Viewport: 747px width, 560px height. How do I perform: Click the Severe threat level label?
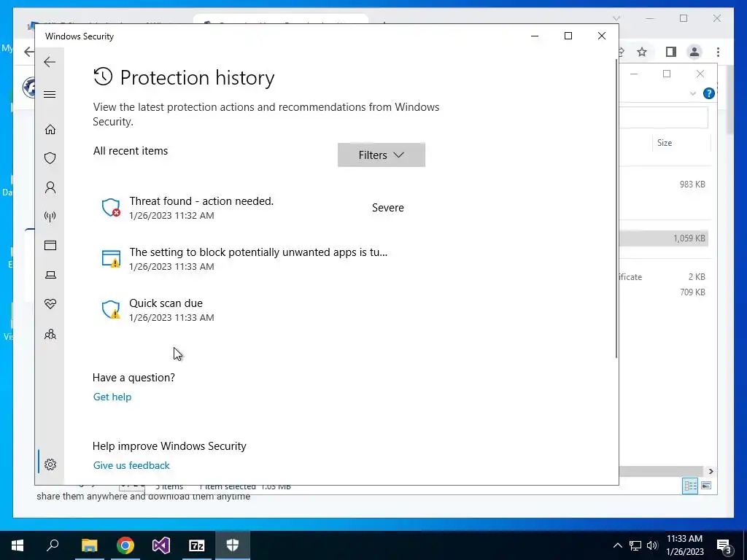coord(388,208)
